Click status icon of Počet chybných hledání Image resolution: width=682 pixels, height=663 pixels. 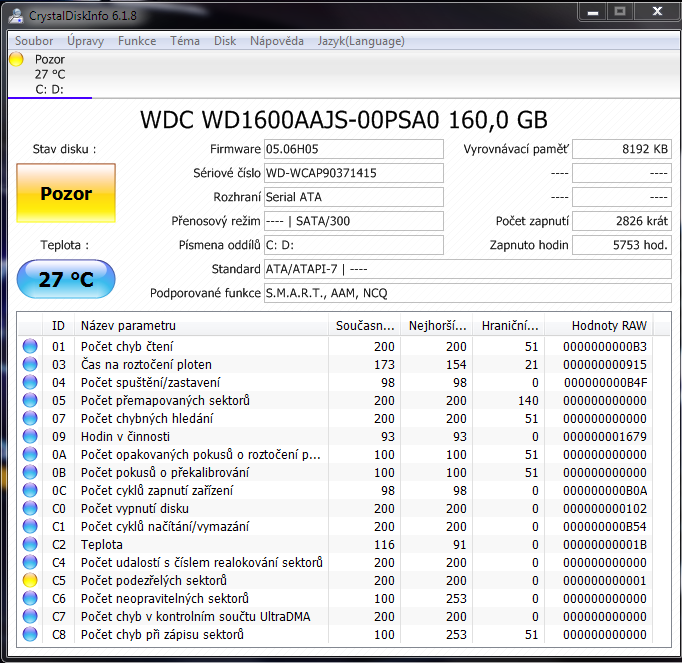[x=30, y=418]
